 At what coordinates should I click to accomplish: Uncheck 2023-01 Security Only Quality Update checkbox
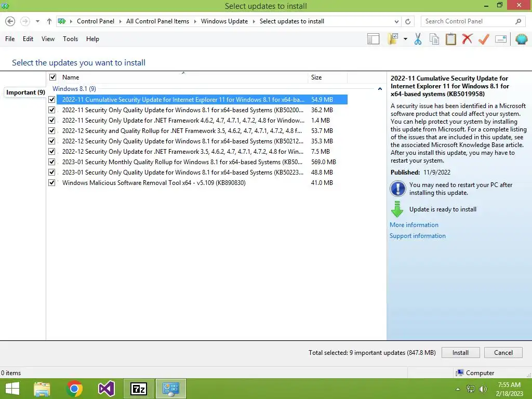(x=51, y=172)
